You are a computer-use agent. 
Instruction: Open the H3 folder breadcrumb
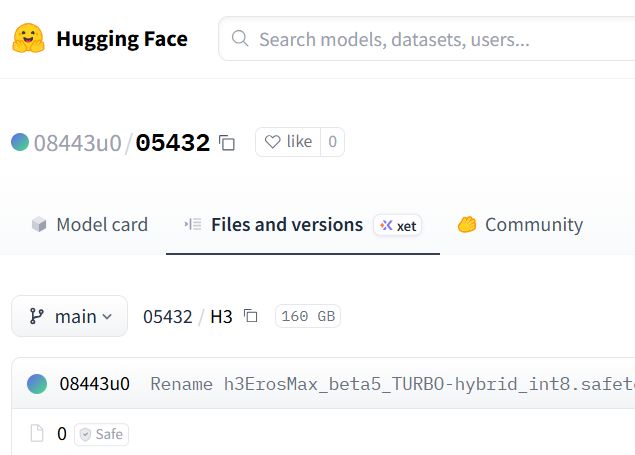tap(221, 317)
